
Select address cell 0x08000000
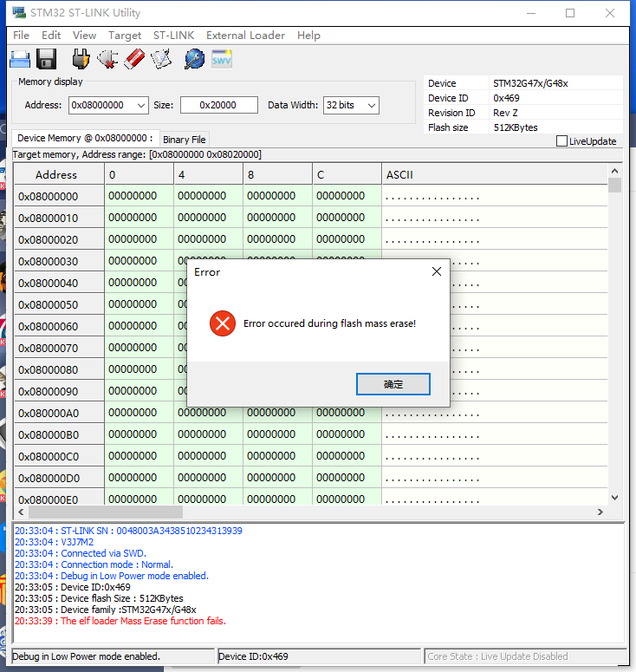[59, 196]
